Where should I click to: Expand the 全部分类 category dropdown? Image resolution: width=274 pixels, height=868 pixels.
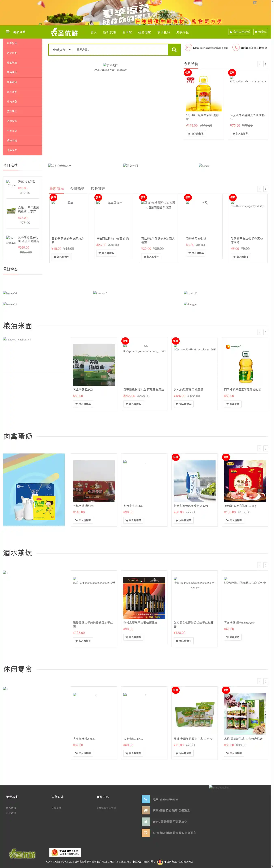click(61, 50)
